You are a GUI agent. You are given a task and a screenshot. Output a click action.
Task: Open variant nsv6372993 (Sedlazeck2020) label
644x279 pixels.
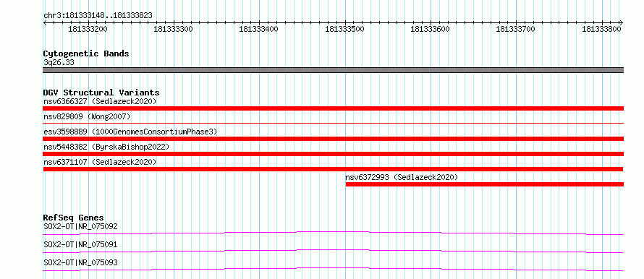(x=402, y=177)
